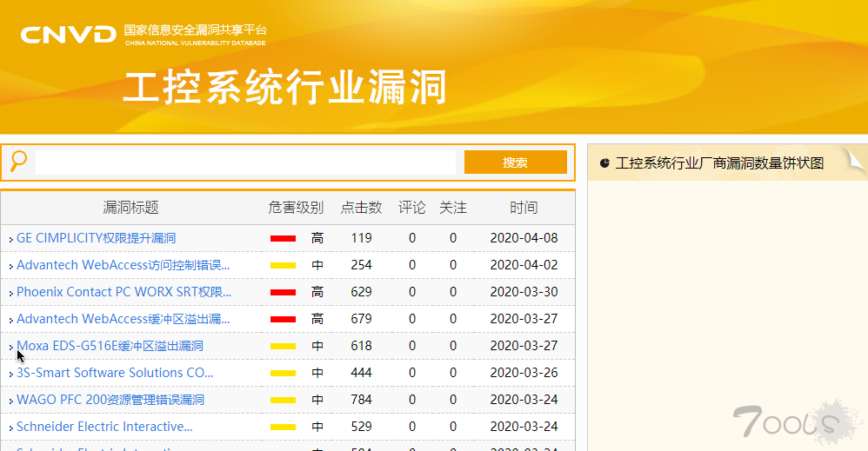Click the 搜索 search button
This screenshot has height=451, width=868.
click(516, 162)
